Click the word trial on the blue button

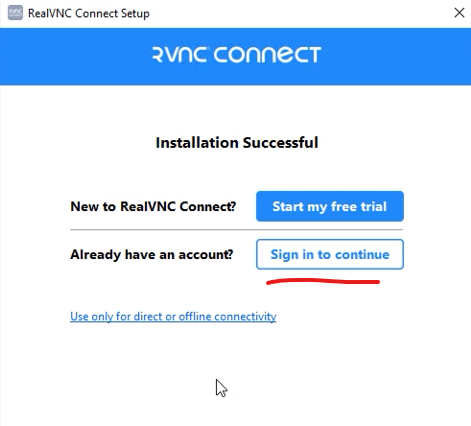coord(374,206)
